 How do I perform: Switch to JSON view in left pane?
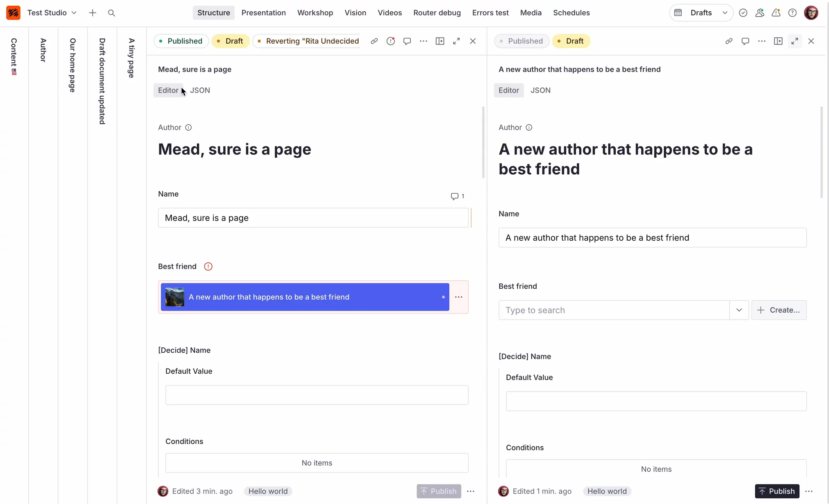click(200, 90)
